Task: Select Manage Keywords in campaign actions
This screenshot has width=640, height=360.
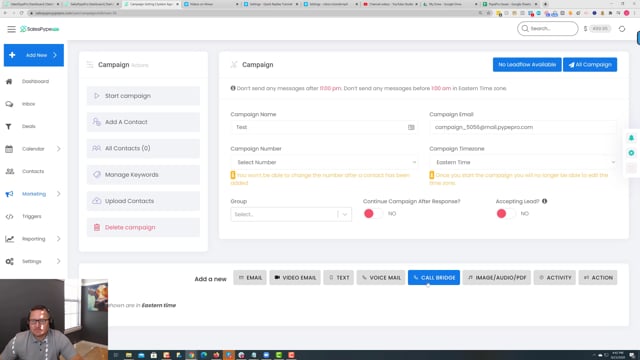Action: coord(143,175)
